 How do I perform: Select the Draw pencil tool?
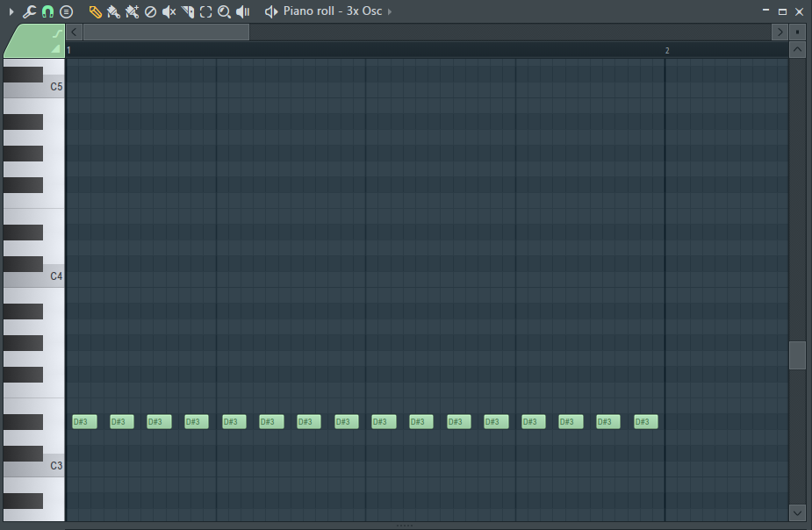[96, 11]
